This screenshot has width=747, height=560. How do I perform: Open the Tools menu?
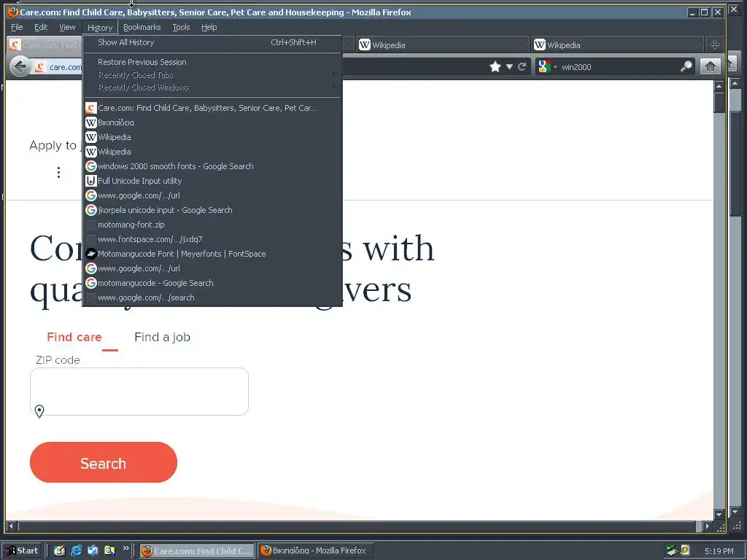(181, 27)
